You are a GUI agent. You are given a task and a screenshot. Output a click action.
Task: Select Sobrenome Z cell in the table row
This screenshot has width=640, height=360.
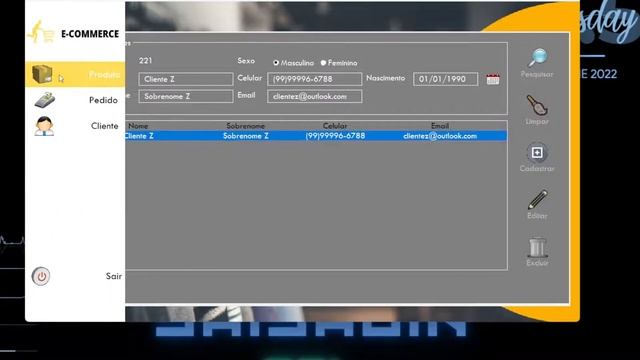(x=246, y=136)
